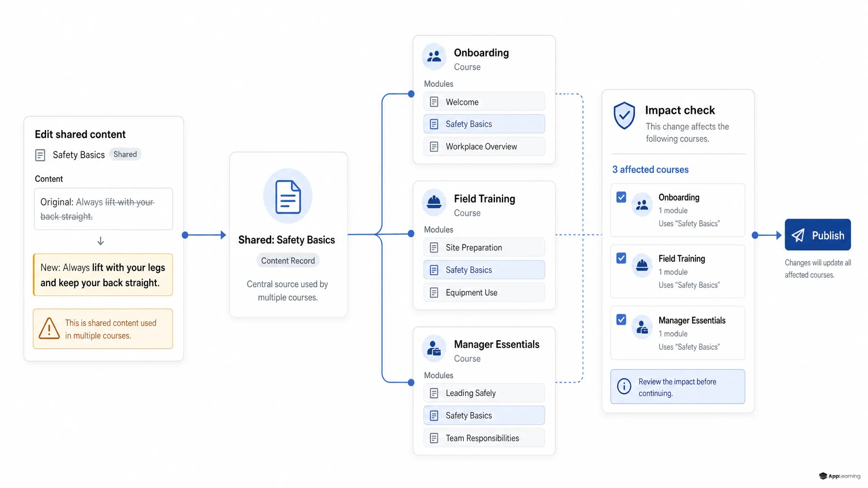Click the paper plane icon on Publish
This screenshot has width=868, height=488.
[x=798, y=235]
